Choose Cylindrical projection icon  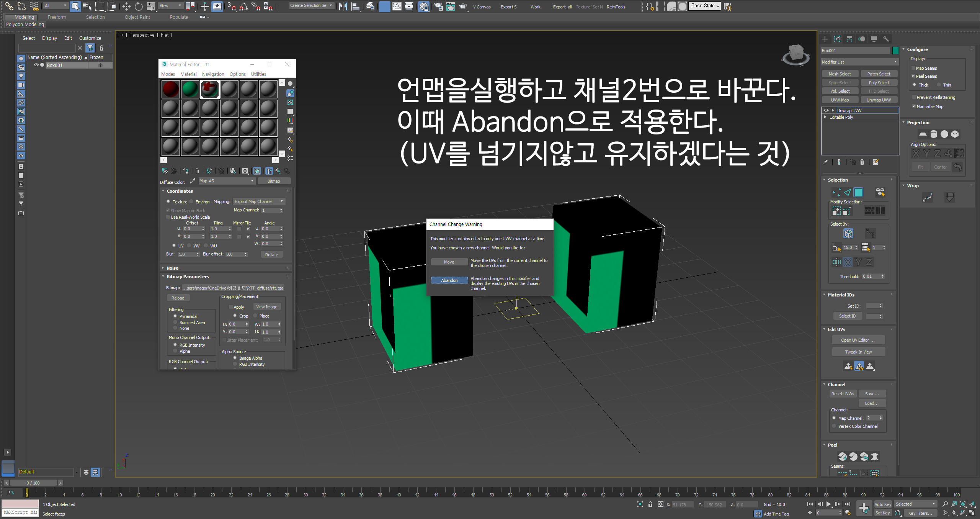(x=934, y=134)
